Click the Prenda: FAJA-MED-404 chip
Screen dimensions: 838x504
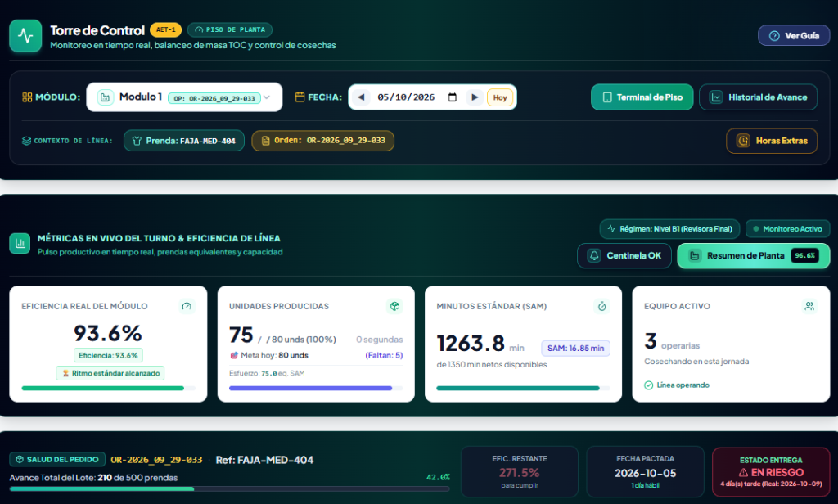[x=184, y=141]
